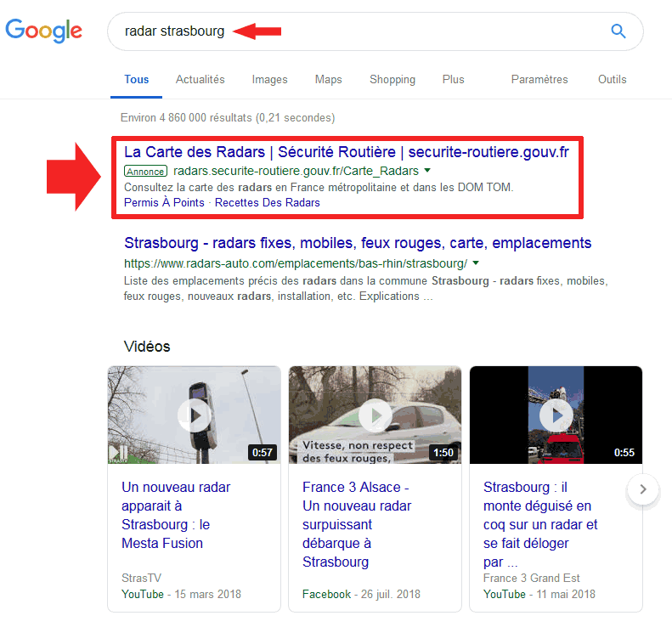
Task: Click the France 3 Grand Est source label
Action: click(x=532, y=578)
